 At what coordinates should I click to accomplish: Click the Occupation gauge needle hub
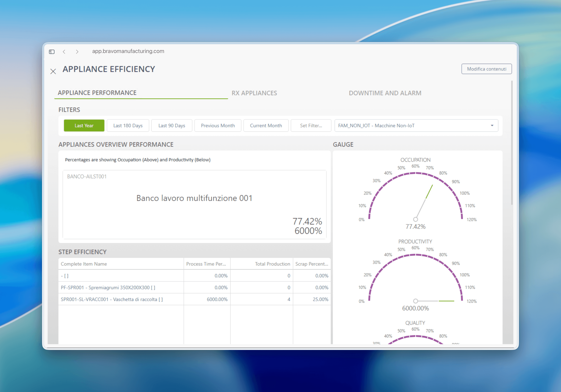415,219
